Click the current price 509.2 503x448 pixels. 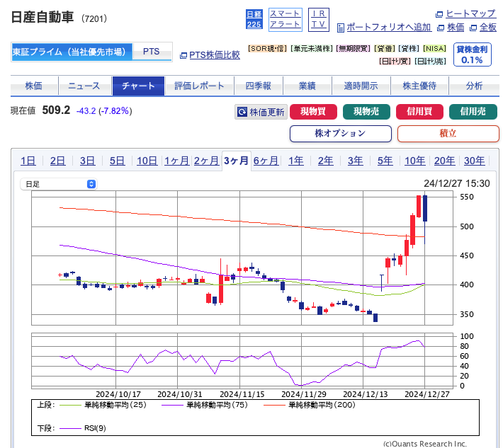56,110
